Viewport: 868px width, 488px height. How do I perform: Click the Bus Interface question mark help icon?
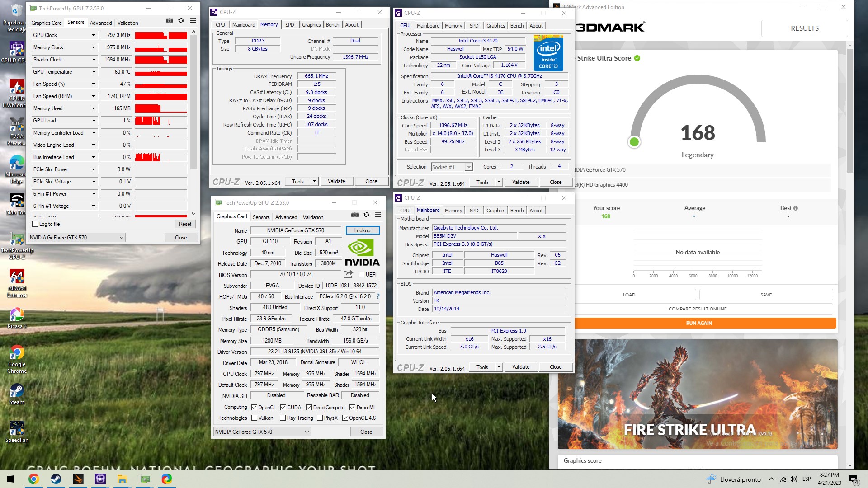[378, 296]
